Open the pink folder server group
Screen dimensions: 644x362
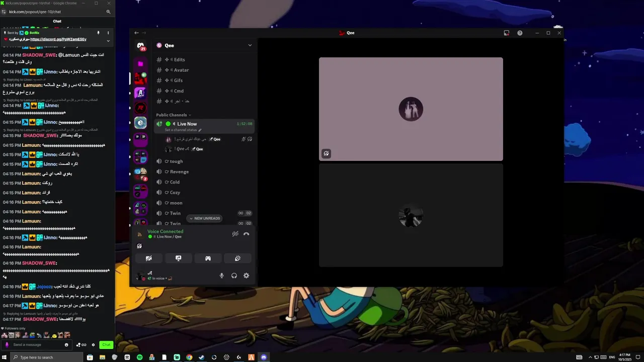[x=140, y=64]
